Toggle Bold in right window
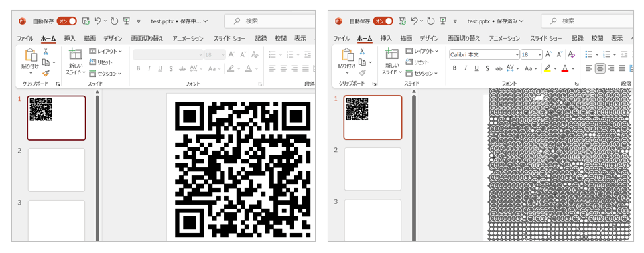The height and width of the screenshot is (253, 644). tap(455, 68)
